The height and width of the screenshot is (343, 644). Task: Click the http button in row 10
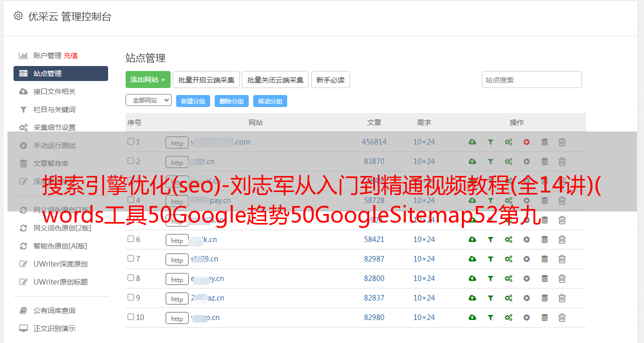click(x=177, y=318)
